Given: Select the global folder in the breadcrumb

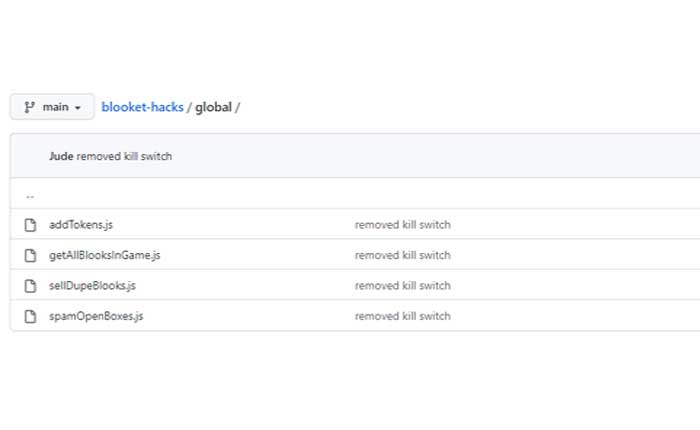Looking at the screenshot, I should pyautogui.click(x=212, y=107).
